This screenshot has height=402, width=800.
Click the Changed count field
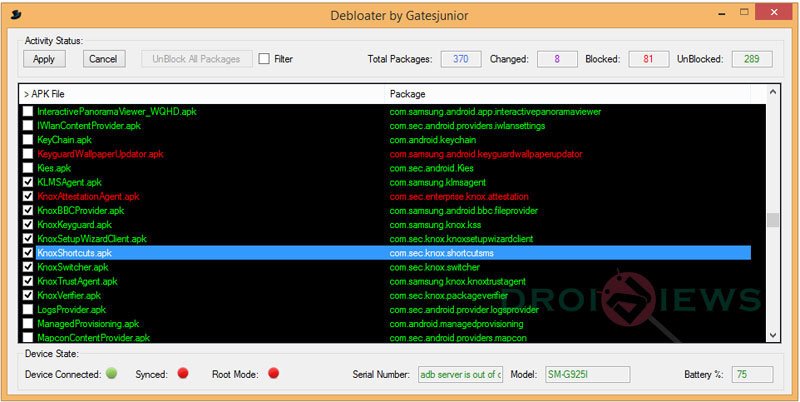click(557, 59)
